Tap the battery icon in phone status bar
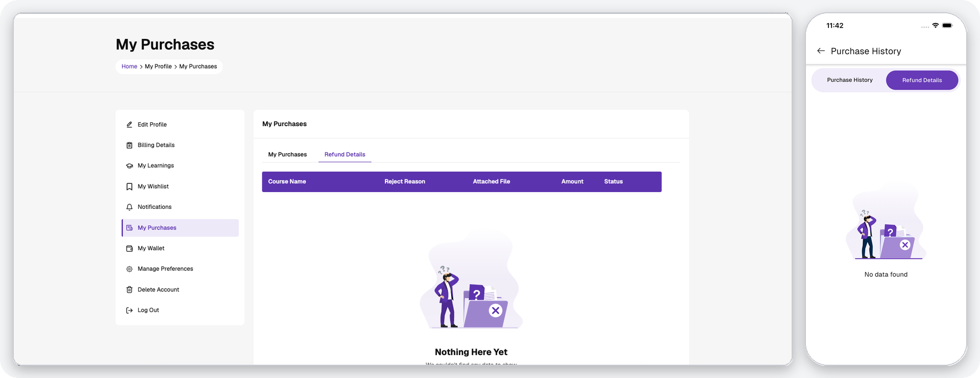Viewport: 980px width, 378px height. coord(947,25)
